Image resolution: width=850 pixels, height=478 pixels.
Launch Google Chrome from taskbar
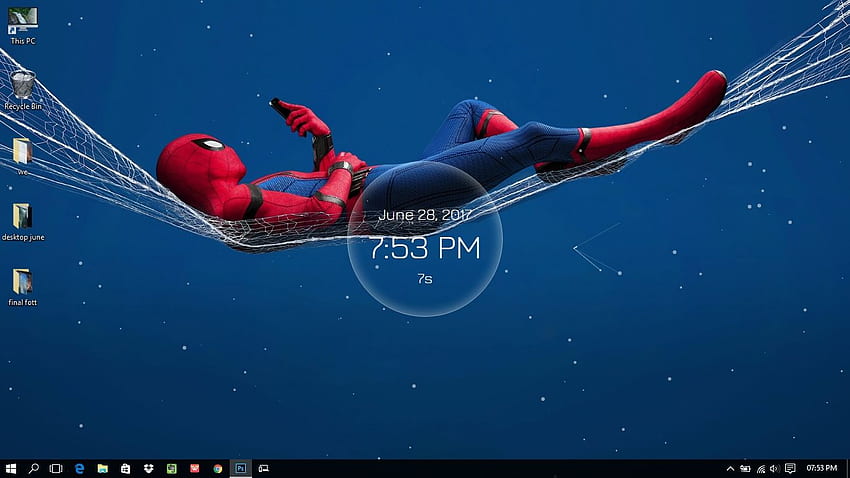[217, 469]
